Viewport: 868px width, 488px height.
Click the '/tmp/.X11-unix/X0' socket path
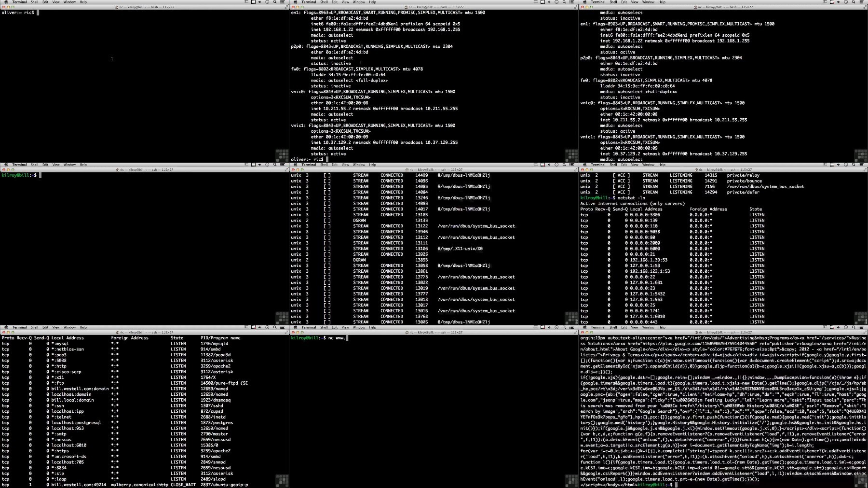460,249
